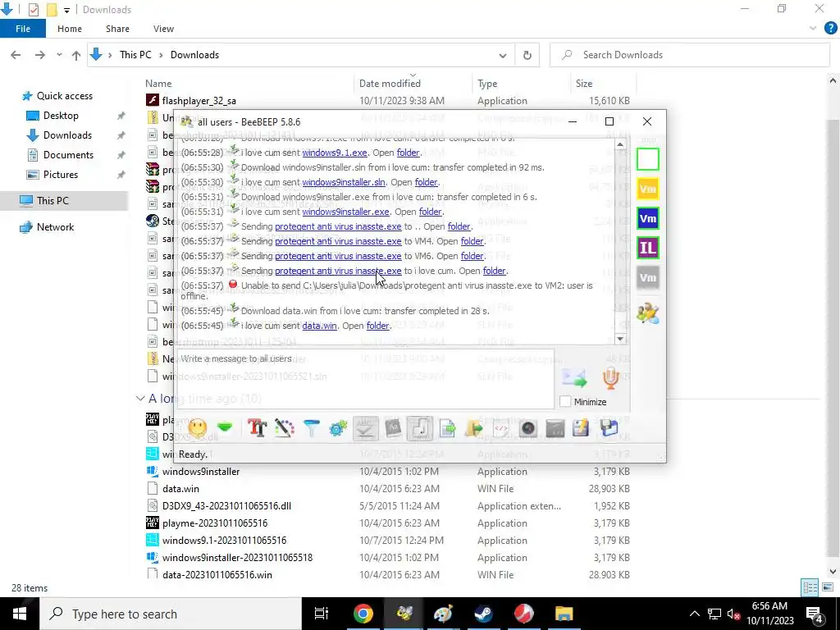Show hidden tray icons chevron

pyautogui.click(x=694, y=614)
